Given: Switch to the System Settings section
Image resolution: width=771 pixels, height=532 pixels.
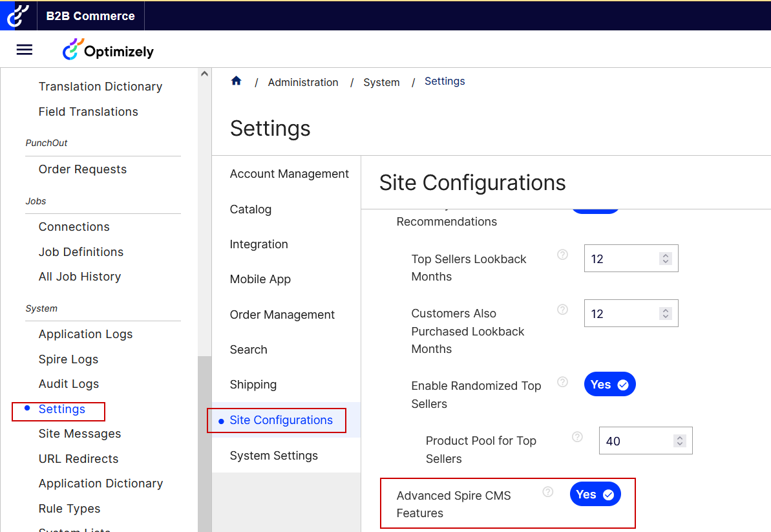Looking at the screenshot, I should [x=274, y=455].
